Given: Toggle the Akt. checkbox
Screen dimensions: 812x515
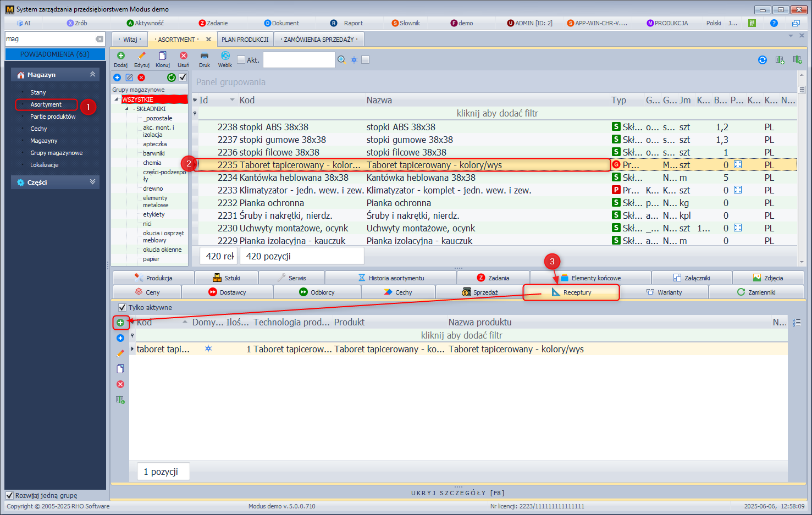Looking at the screenshot, I should pos(241,60).
